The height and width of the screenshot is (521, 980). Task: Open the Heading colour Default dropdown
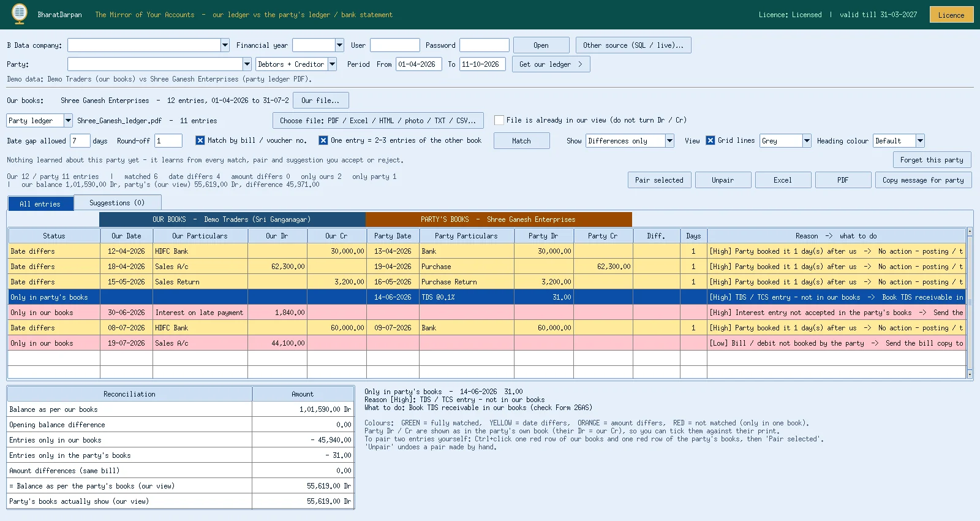point(920,141)
